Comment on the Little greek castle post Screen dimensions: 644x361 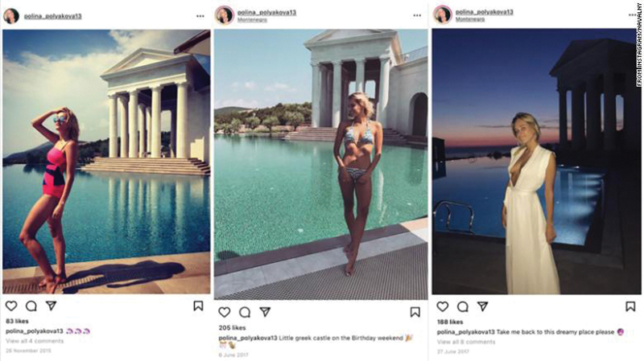(245, 312)
